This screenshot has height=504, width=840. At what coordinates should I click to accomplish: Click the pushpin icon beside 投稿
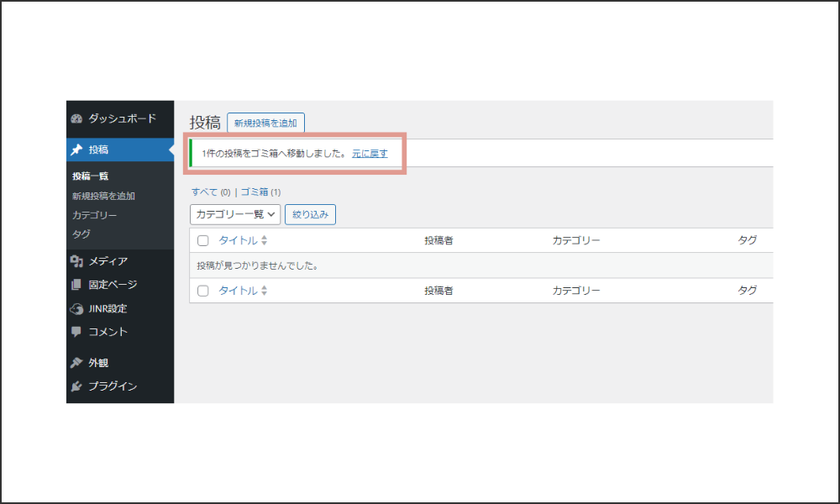76,150
